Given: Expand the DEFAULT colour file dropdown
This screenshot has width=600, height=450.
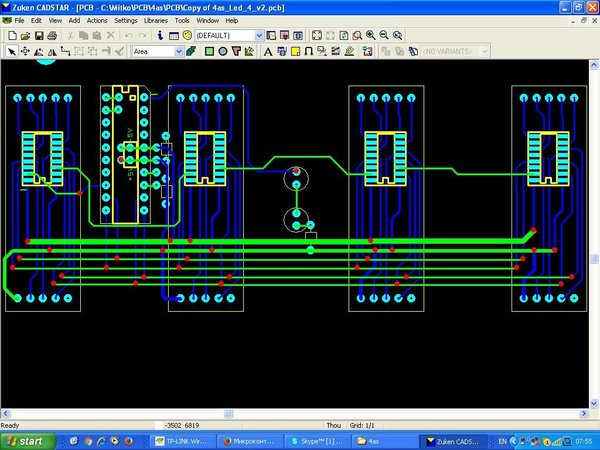Looking at the screenshot, I should (x=259, y=36).
